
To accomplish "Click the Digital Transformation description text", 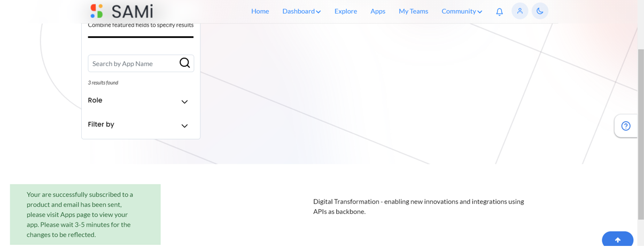I will pos(418,206).
